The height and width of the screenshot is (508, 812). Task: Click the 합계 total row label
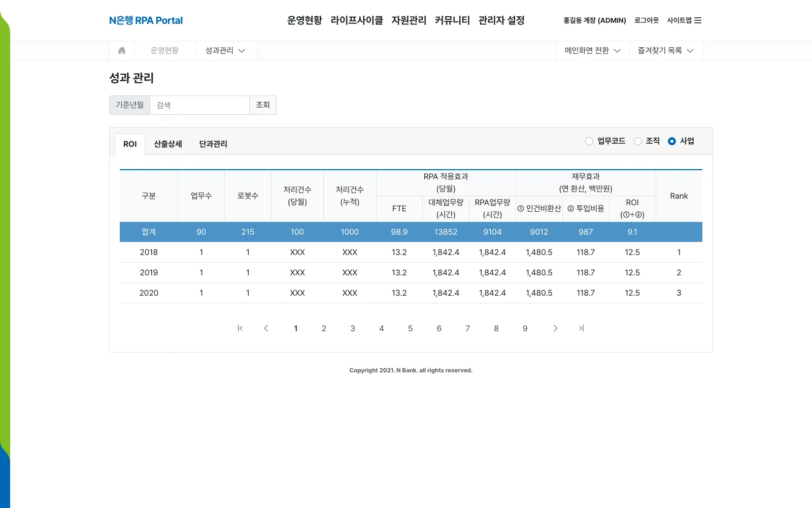[x=149, y=232]
